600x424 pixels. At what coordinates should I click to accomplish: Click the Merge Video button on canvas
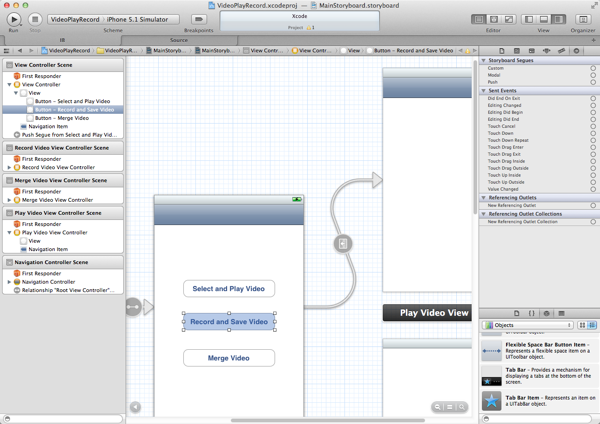[229, 358]
